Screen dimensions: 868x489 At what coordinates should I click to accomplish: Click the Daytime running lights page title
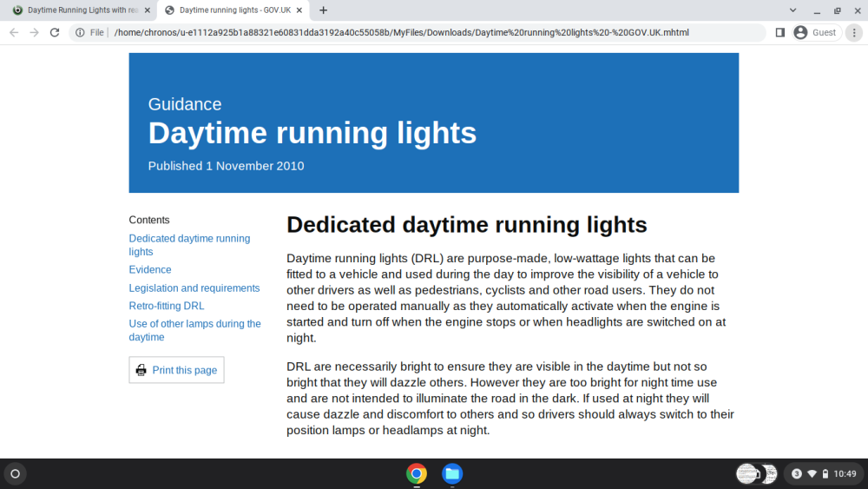pos(312,133)
